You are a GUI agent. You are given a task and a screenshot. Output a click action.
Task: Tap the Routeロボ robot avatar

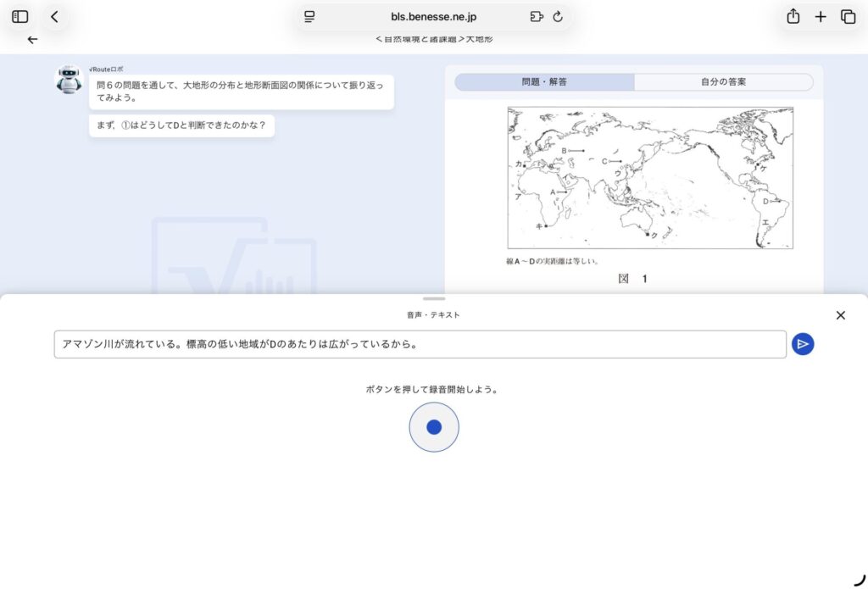tap(69, 80)
